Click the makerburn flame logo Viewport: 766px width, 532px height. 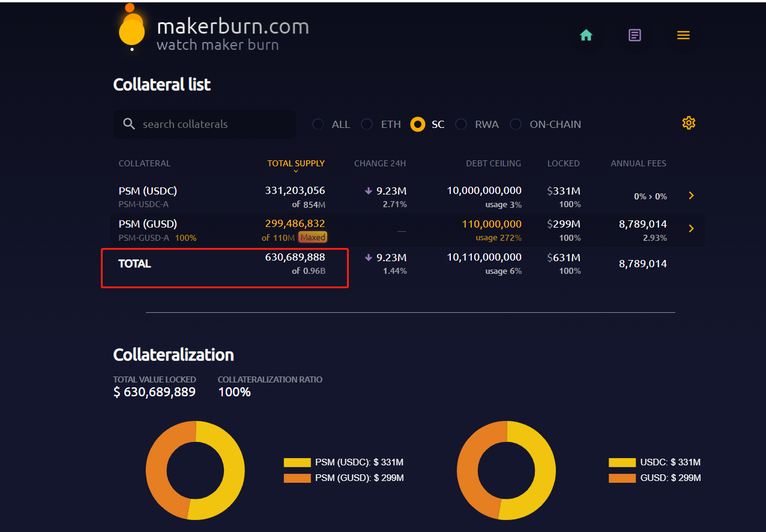[132, 27]
